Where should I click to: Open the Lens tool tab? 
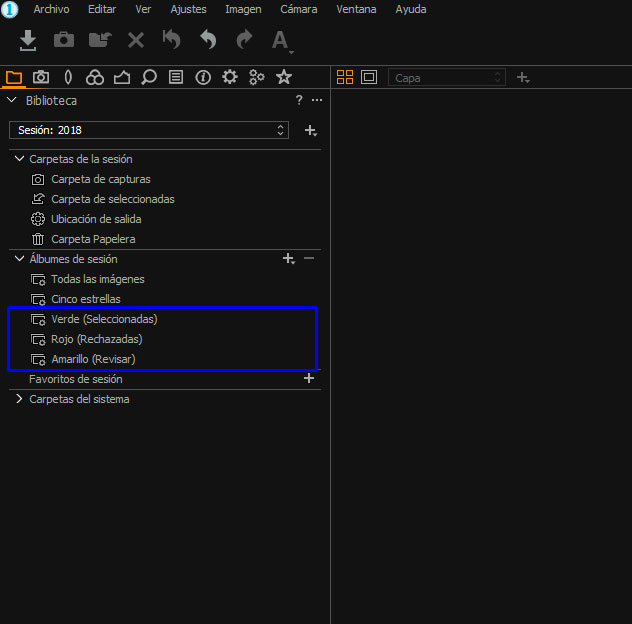pyautogui.click(x=68, y=77)
